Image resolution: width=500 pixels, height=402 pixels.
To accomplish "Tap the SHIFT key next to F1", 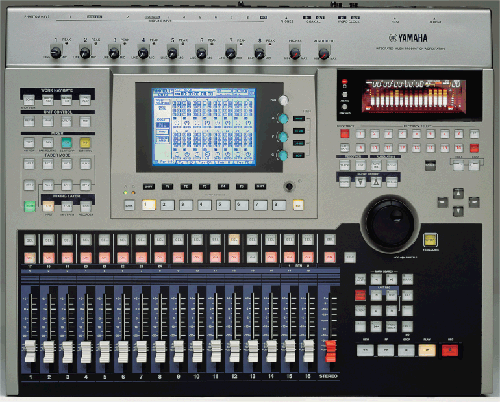I will click(x=149, y=187).
